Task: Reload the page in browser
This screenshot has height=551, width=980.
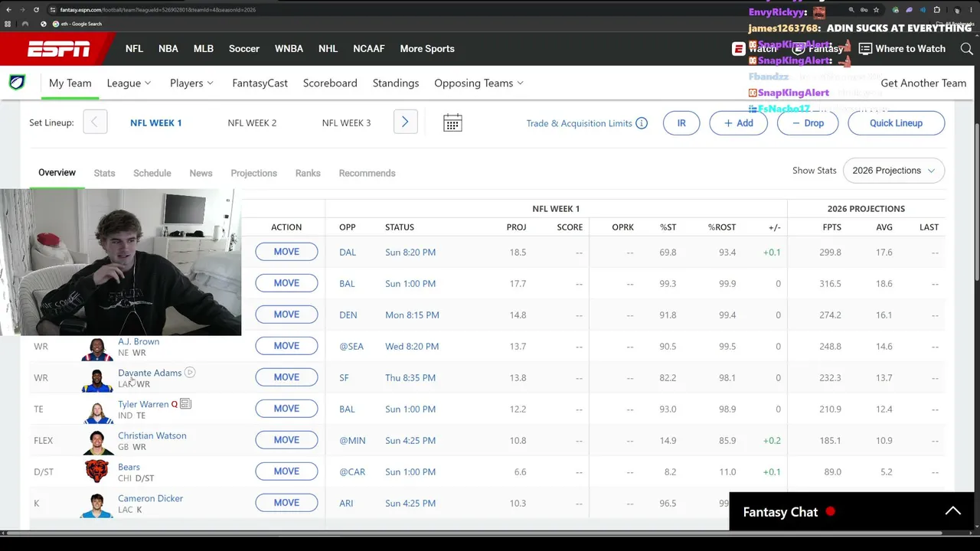Action: coord(36,10)
